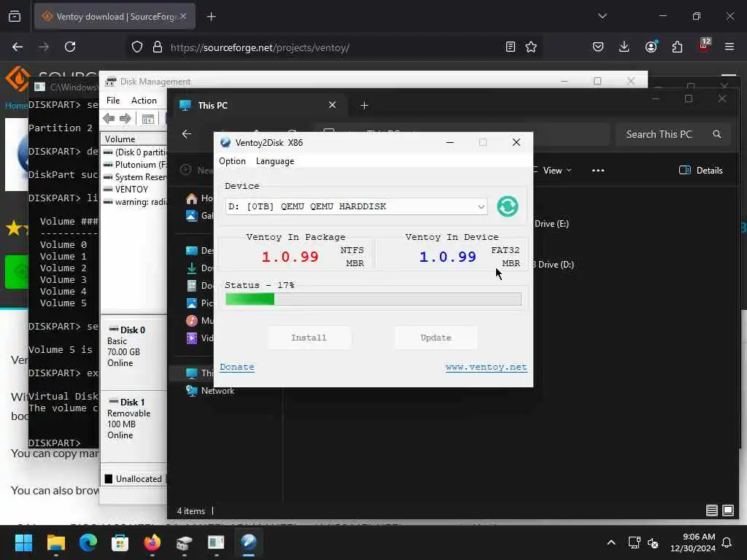747x560 pixels.
Task: Switch to details list view in File Explorer
Action: [712, 510]
